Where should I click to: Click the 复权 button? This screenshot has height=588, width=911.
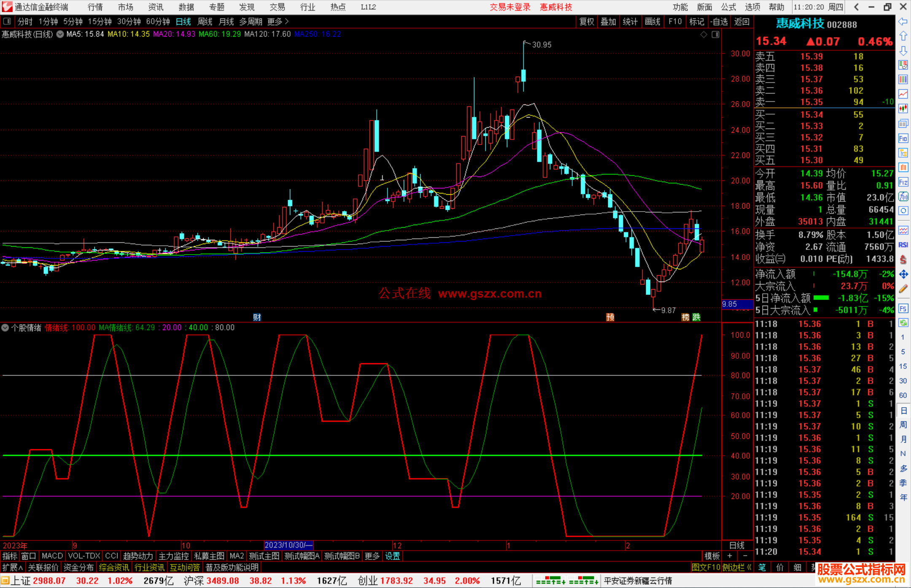[x=587, y=21]
